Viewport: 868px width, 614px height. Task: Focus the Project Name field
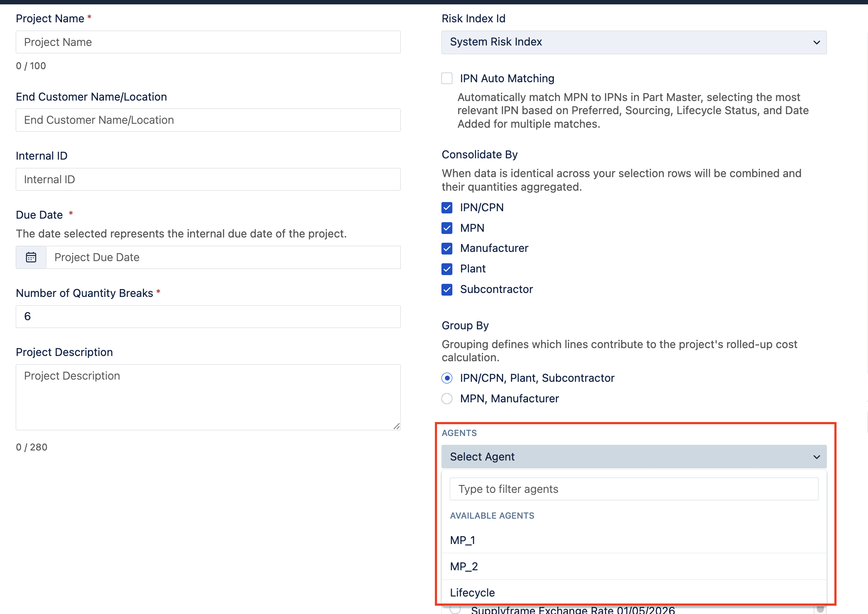208,42
